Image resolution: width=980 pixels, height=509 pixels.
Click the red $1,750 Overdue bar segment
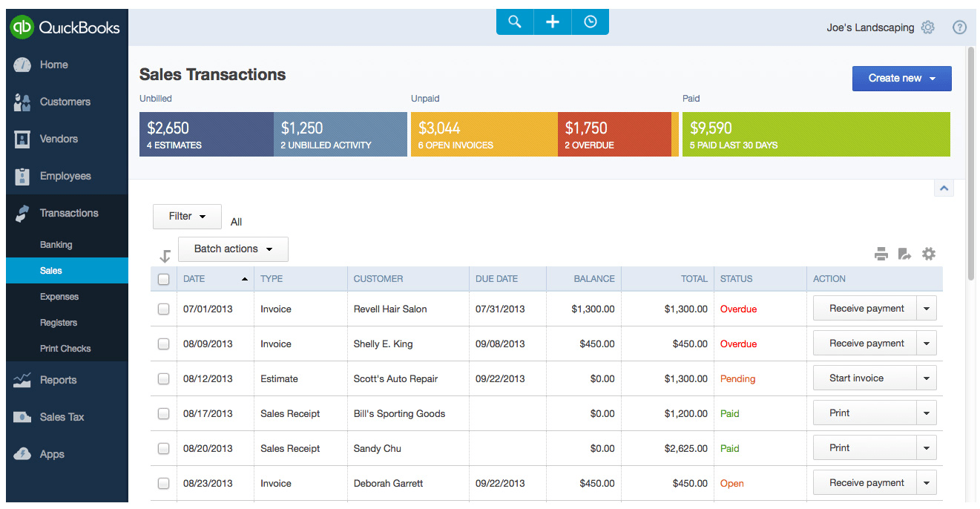614,134
